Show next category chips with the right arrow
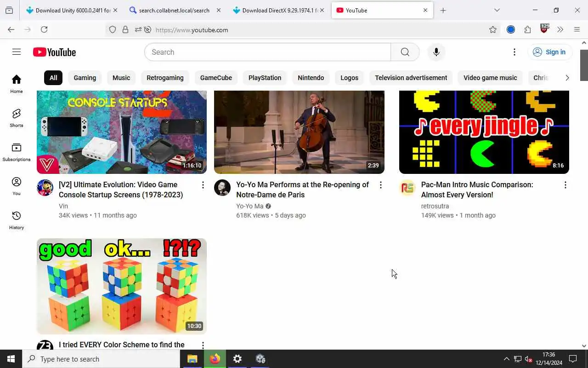 pyautogui.click(x=567, y=78)
